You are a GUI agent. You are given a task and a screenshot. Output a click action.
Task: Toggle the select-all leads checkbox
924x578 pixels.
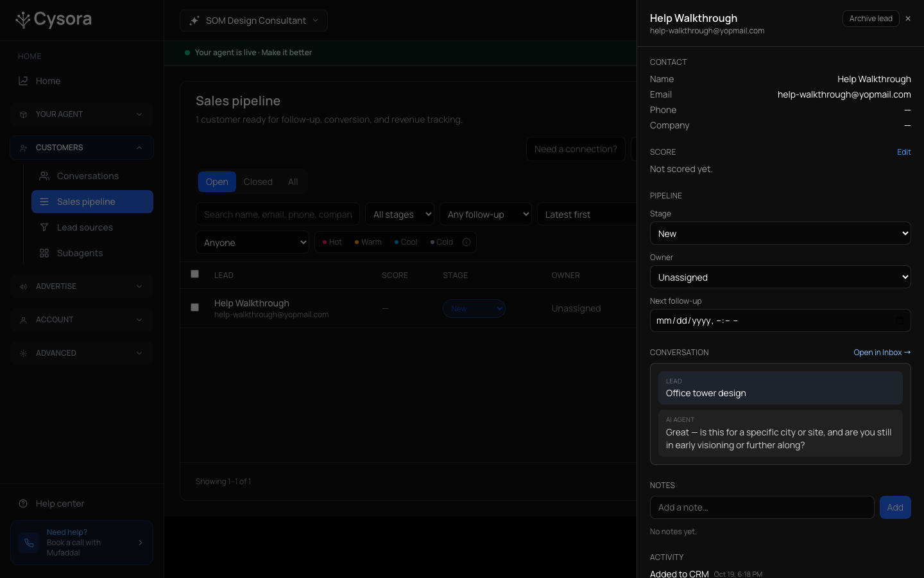195,274
